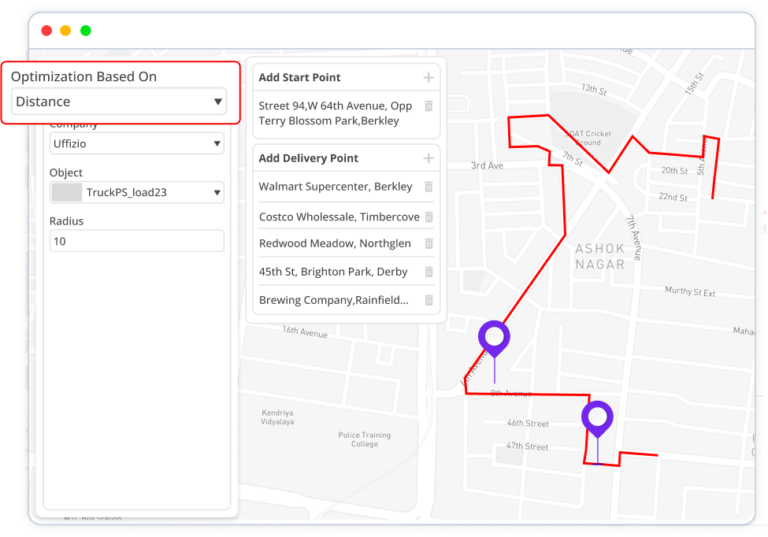Select the Street 94, W 64th Avenue address
Screen dimensions: 768x537
point(335,113)
